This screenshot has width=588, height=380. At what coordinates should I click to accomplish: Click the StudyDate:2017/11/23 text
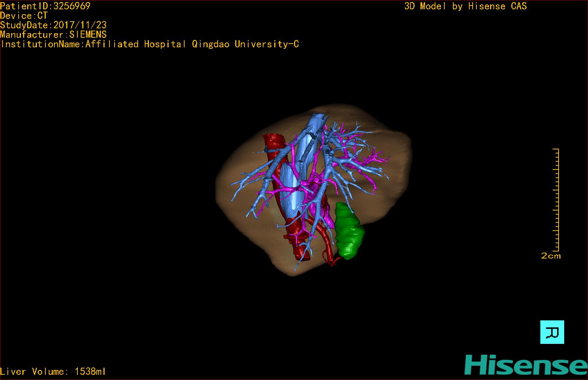(x=54, y=25)
